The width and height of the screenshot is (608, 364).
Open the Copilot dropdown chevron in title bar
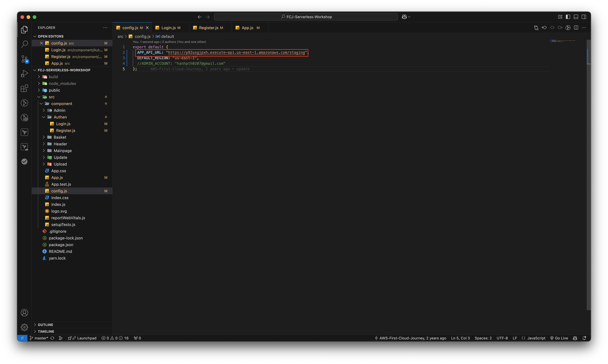point(409,17)
